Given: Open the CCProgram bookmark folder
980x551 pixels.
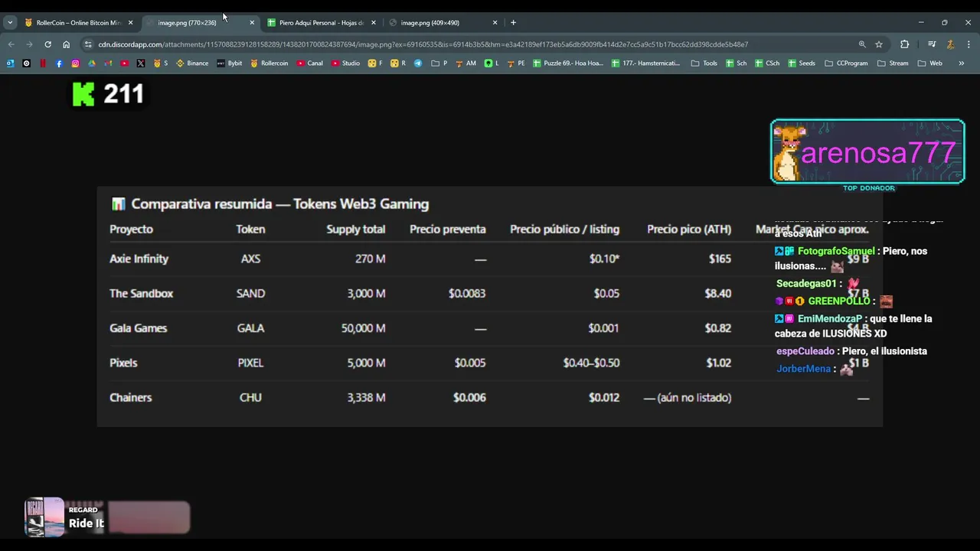Looking at the screenshot, I should [847, 64].
